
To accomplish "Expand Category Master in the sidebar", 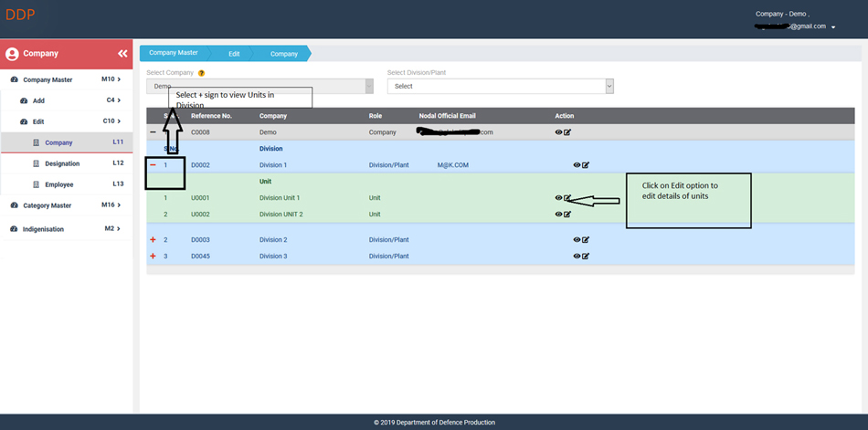I will tap(66, 205).
